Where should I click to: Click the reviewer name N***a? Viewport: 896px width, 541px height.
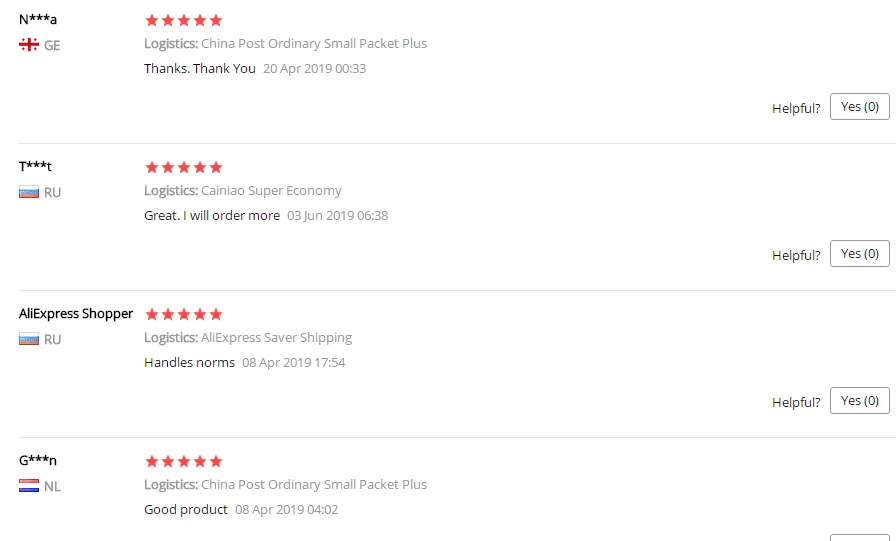(38, 19)
